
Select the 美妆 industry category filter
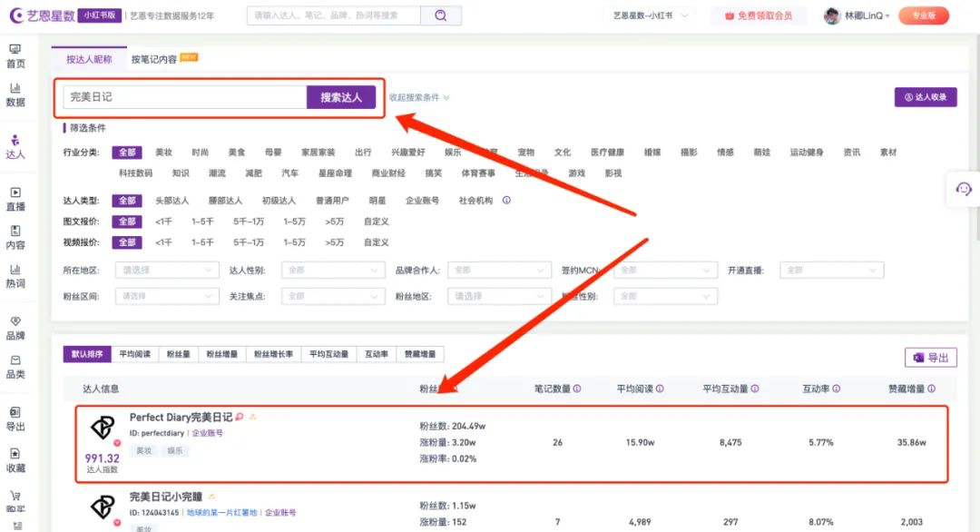click(163, 153)
